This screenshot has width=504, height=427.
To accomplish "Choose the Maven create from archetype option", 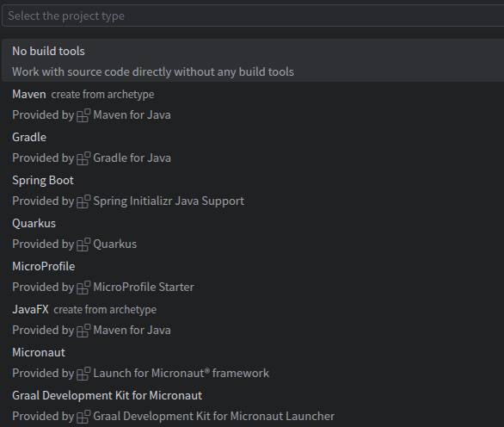I will [x=253, y=104].
